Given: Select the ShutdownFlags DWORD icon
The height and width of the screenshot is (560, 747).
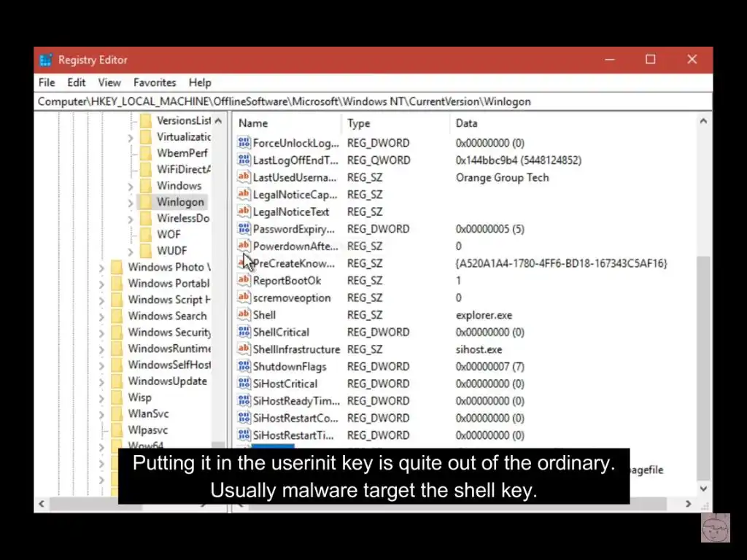Looking at the screenshot, I should coord(244,366).
